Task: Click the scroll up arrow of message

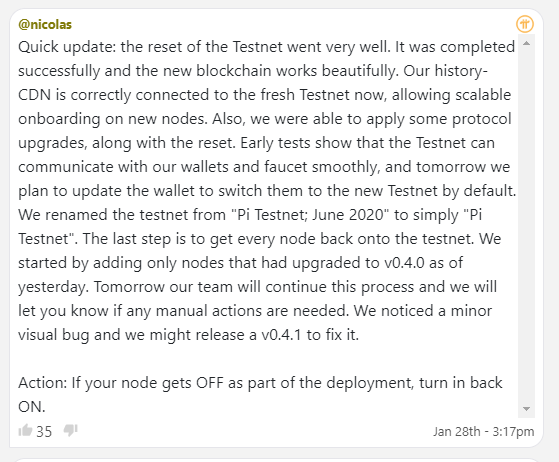Action: tap(527, 43)
